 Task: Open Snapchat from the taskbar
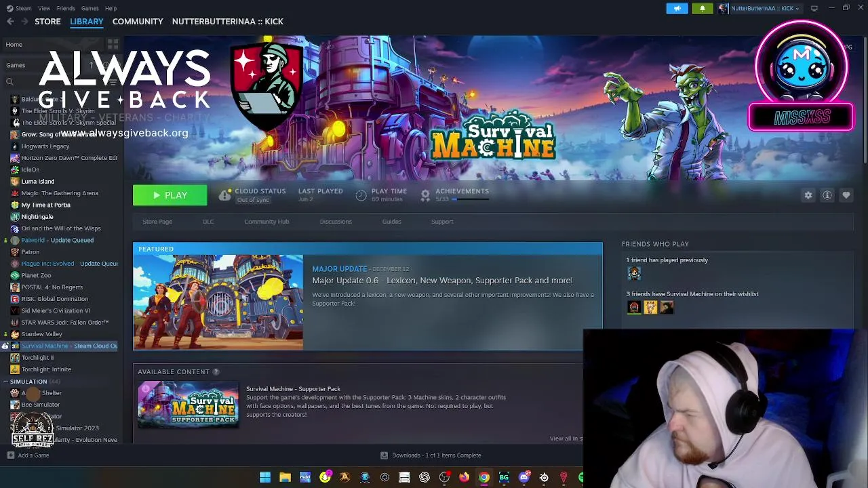pyautogui.click(x=325, y=477)
